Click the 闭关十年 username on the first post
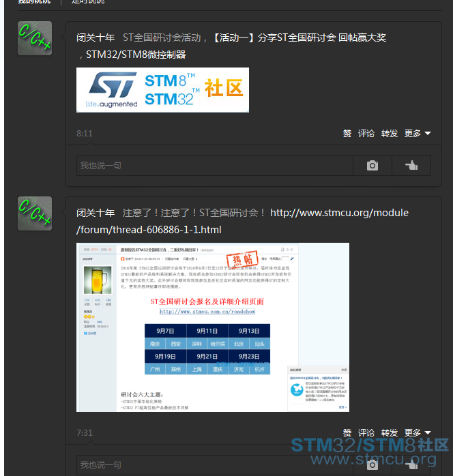This screenshot has width=453, height=476. click(96, 38)
